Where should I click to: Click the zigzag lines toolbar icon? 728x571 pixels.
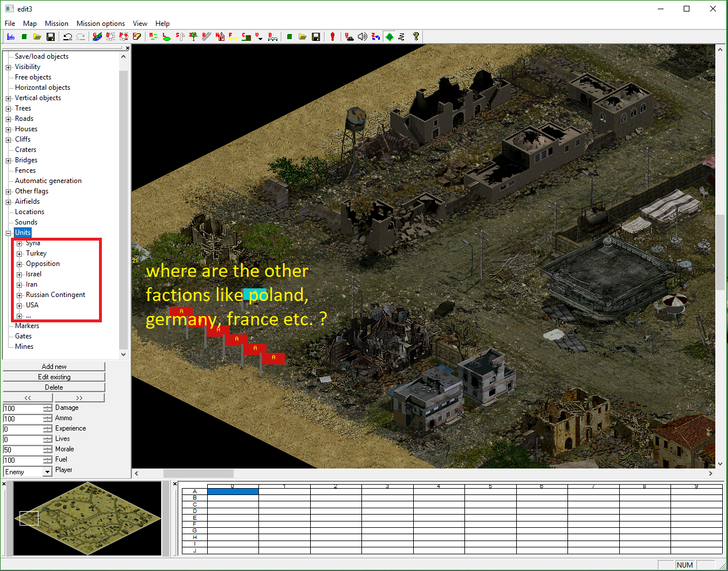pyautogui.click(x=402, y=37)
